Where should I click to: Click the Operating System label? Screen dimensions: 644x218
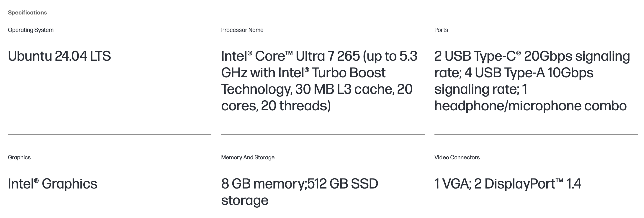pyautogui.click(x=31, y=30)
